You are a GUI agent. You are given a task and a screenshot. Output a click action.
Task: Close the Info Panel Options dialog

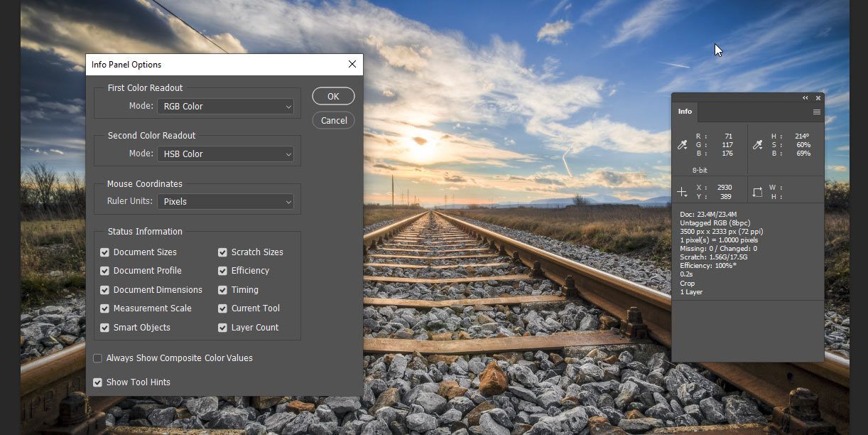352,65
